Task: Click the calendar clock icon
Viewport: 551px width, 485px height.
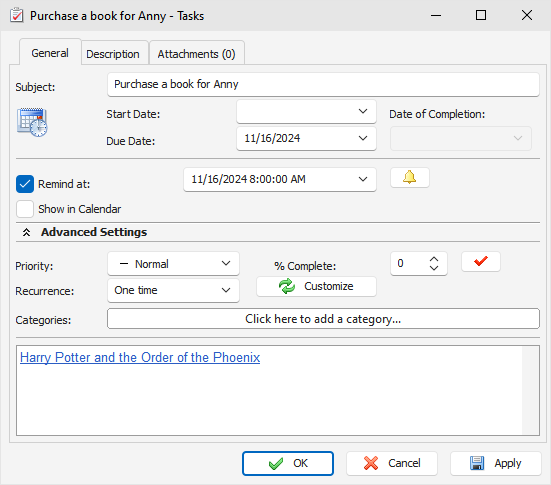Action: (x=32, y=122)
